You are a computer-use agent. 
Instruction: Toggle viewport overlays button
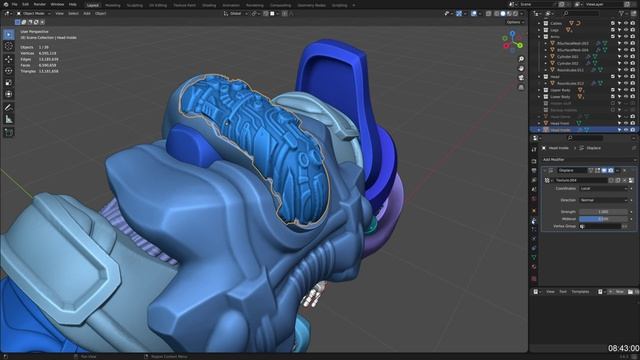point(474,13)
